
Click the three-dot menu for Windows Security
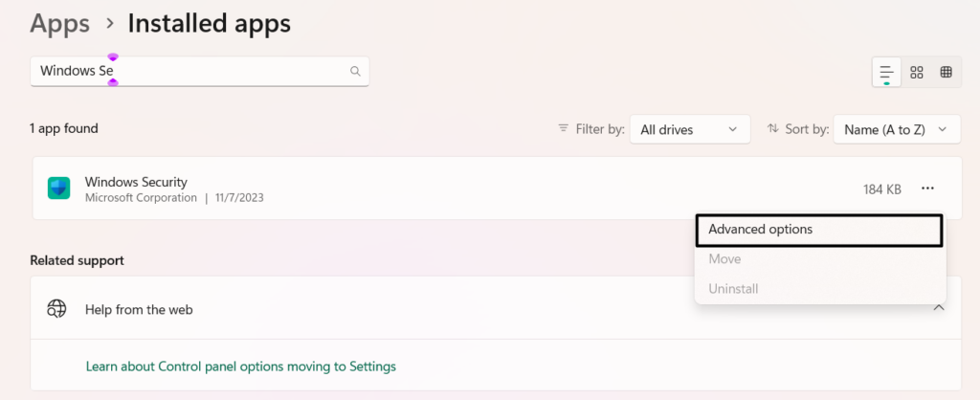click(x=927, y=189)
